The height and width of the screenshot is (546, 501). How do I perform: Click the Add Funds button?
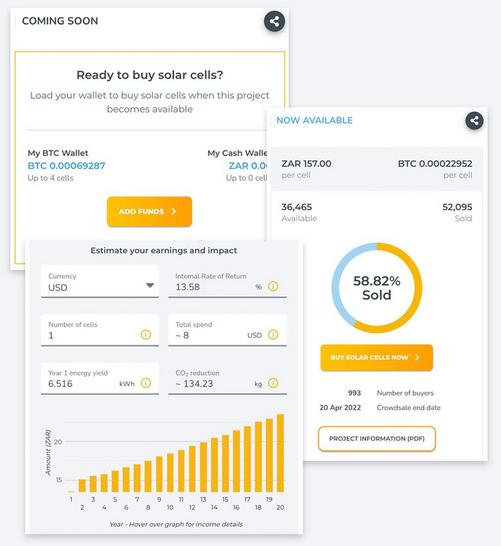click(149, 211)
